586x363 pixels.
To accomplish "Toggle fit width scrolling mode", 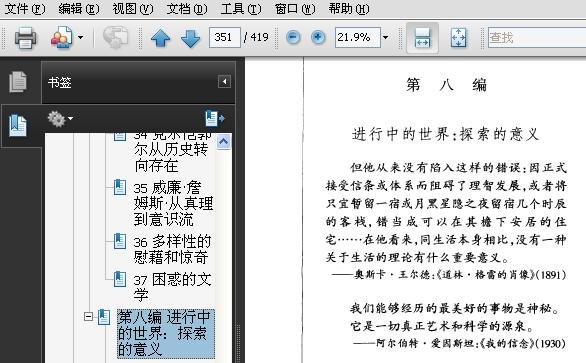I will click(422, 38).
